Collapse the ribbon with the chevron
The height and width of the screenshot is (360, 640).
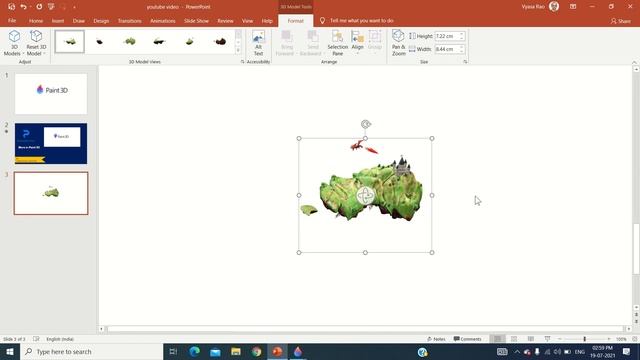click(634, 62)
